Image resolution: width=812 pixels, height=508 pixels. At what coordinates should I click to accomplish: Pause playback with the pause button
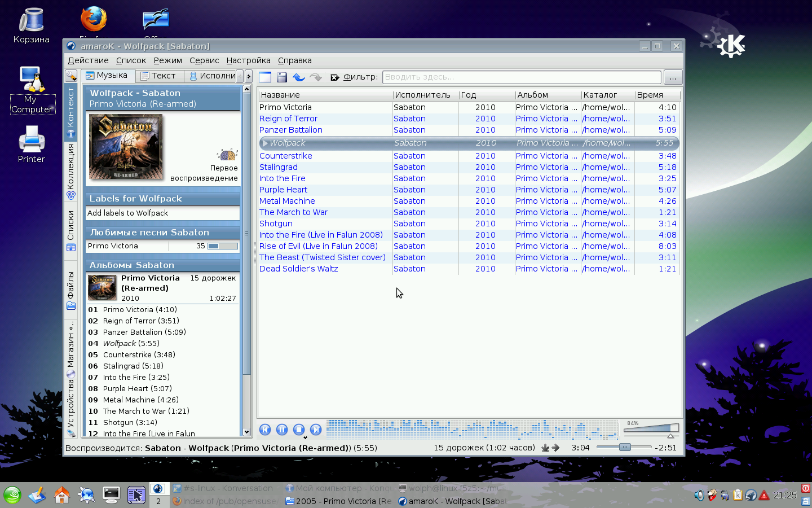pyautogui.click(x=282, y=430)
